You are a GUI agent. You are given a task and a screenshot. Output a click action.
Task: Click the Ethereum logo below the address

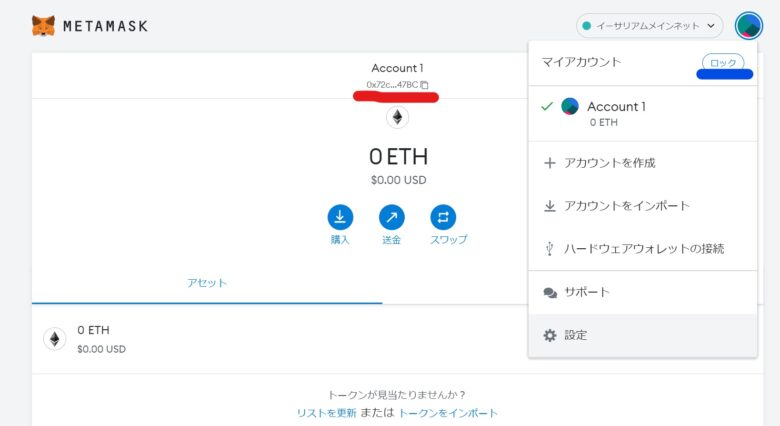coord(397,117)
